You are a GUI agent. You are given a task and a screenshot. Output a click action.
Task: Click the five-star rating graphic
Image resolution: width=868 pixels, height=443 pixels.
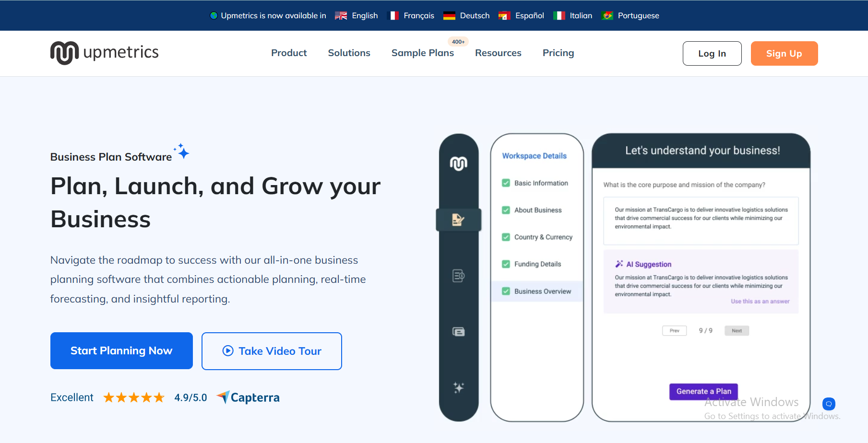point(134,397)
